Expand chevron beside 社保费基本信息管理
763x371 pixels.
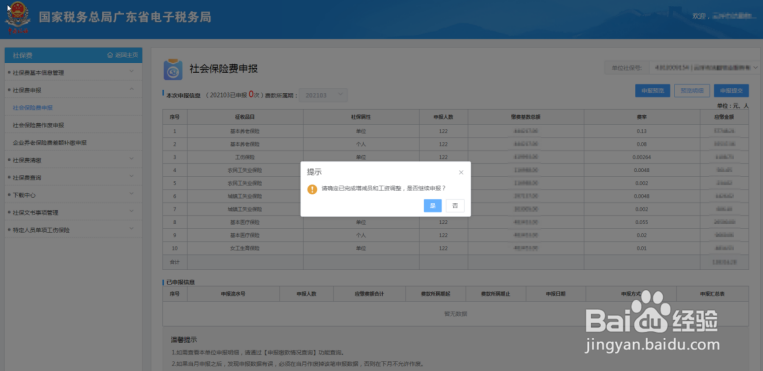pyautogui.click(x=131, y=72)
